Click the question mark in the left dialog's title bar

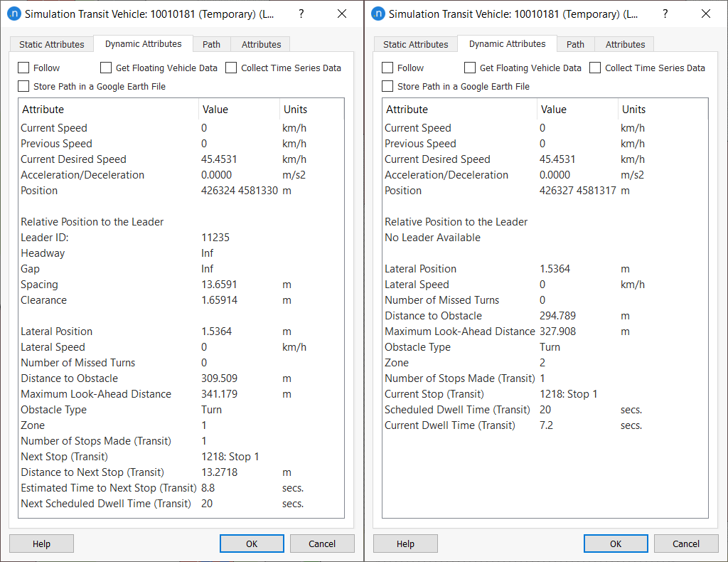(300, 14)
